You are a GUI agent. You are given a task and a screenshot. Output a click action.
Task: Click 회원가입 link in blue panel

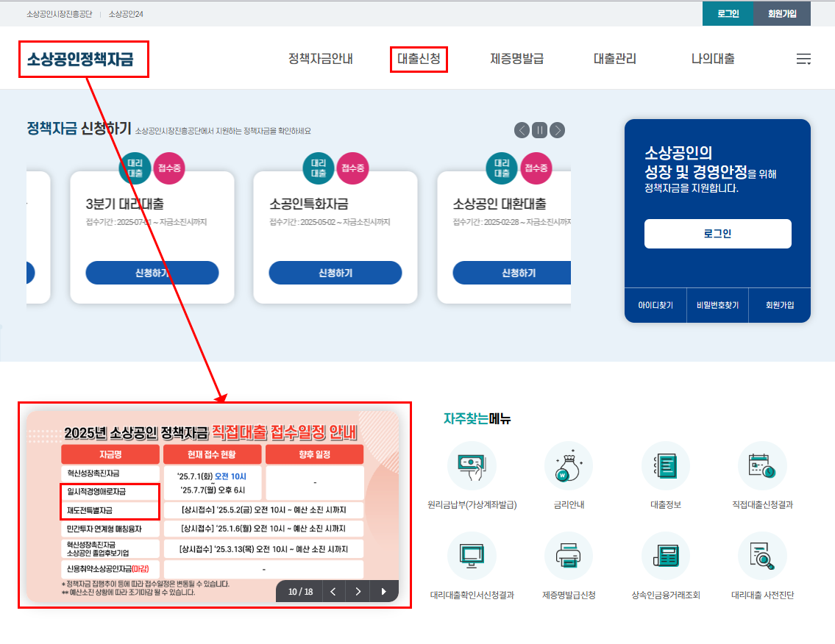point(780,305)
